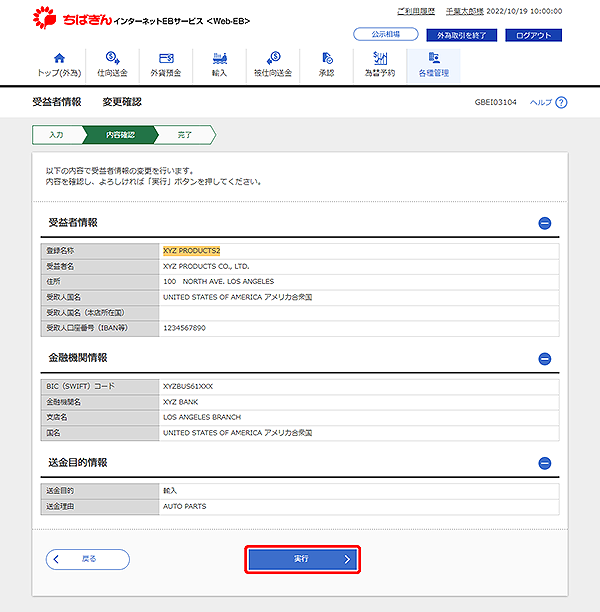Click the GBEI03104 screen ID
Viewport: 600px width, 612px height.
pyautogui.click(x=495, y=102)
